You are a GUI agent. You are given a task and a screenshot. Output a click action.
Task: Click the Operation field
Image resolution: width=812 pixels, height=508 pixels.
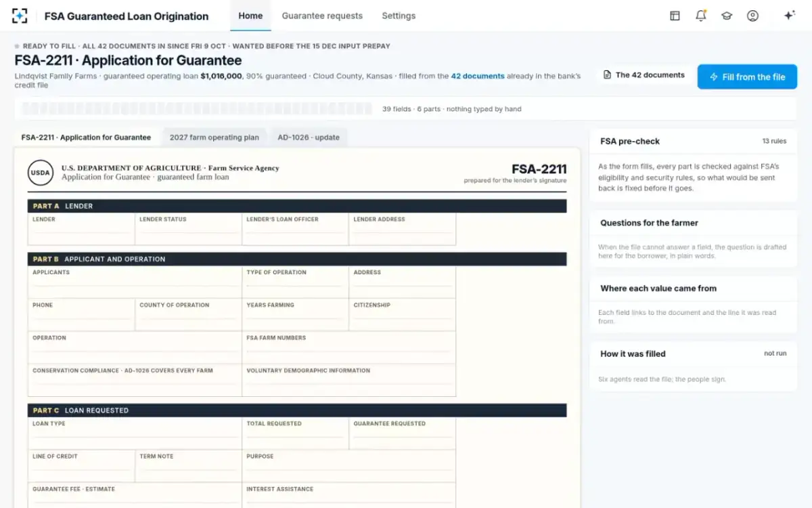click(135, 347)
